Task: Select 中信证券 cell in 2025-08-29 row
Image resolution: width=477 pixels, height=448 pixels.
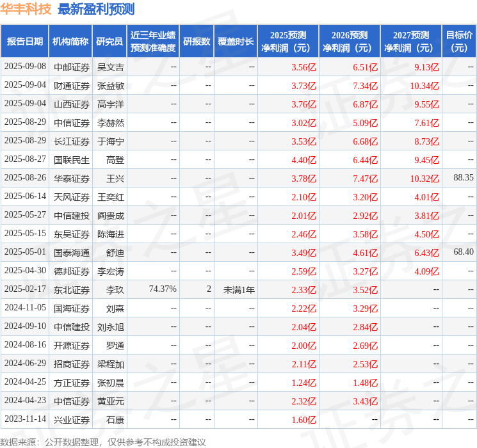Action: tap(72, 123)
